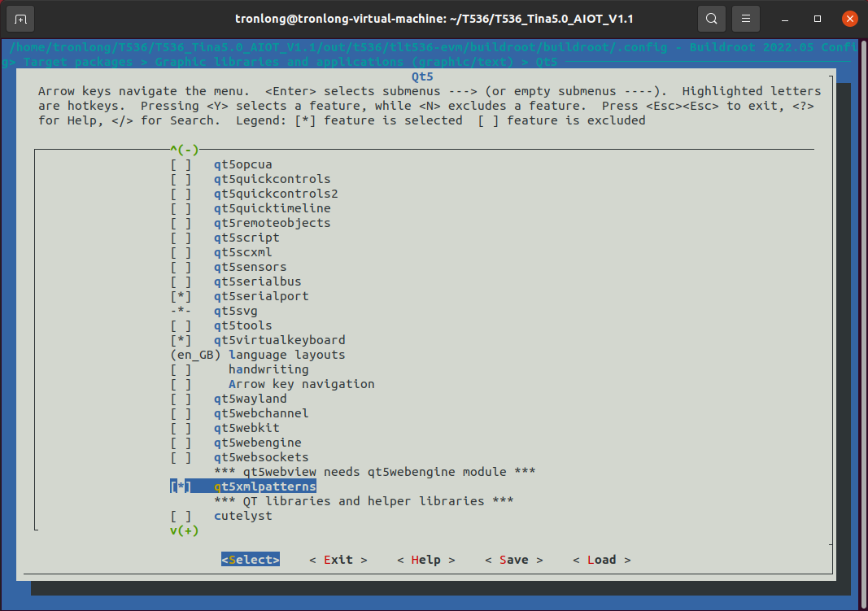Toggle the qt5scxml checkbox
Screen dimensions: 868x611
pyautogui.click(x=181, y=253)
